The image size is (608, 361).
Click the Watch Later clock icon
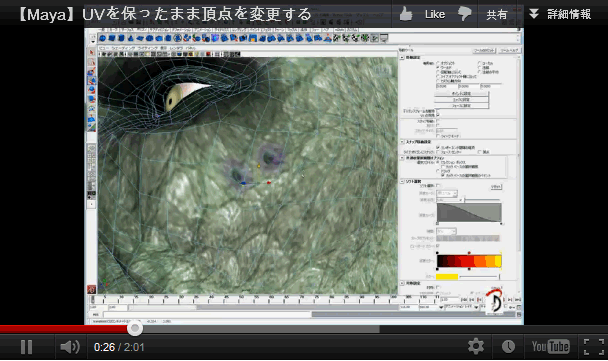click(x=508, y=346)
